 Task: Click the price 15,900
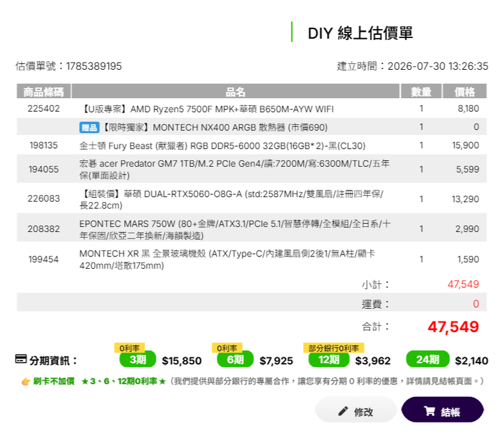tap(465, 145)
